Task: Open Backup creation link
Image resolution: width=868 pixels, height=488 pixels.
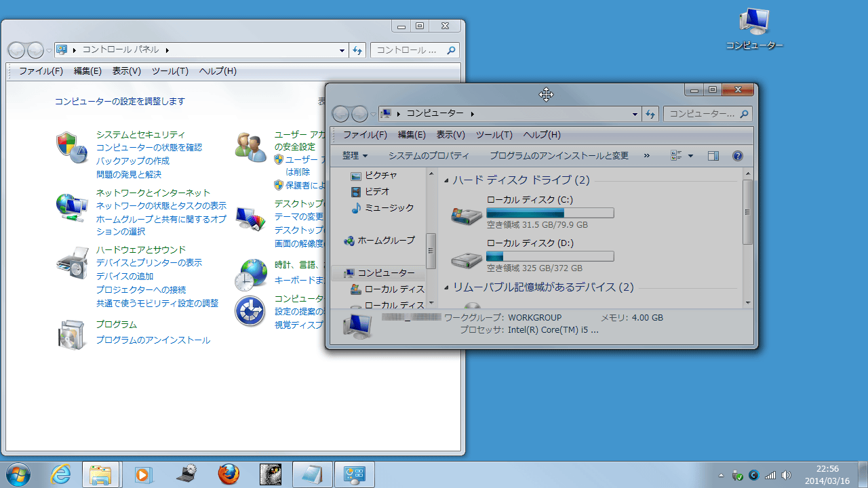Action: click(x=133, y=161)
